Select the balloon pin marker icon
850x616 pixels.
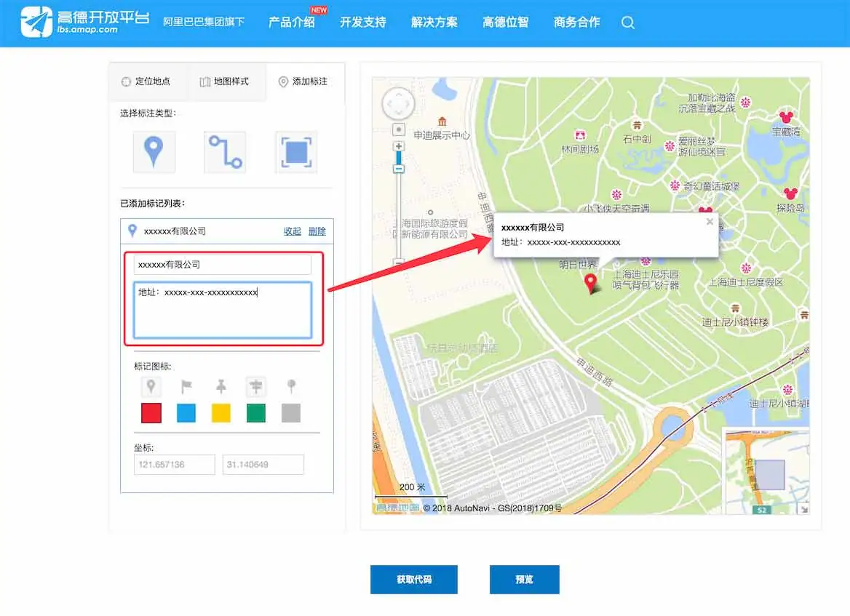(x=151, y=386)
